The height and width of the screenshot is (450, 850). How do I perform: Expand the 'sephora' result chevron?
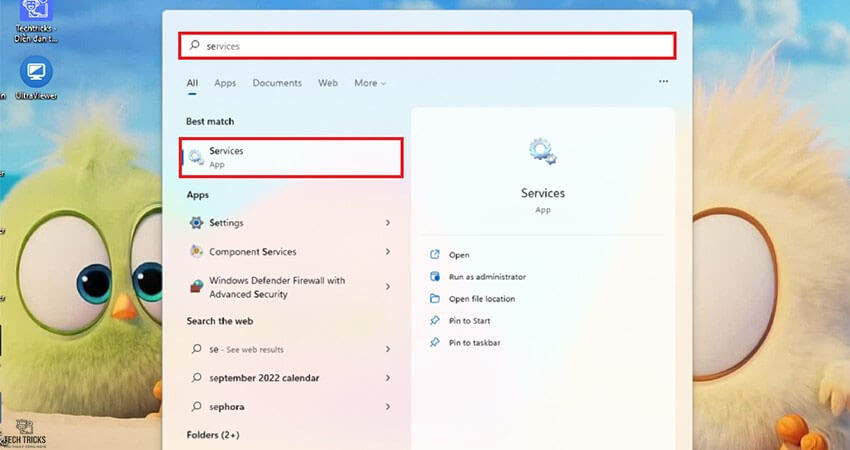tap(388, 407)
